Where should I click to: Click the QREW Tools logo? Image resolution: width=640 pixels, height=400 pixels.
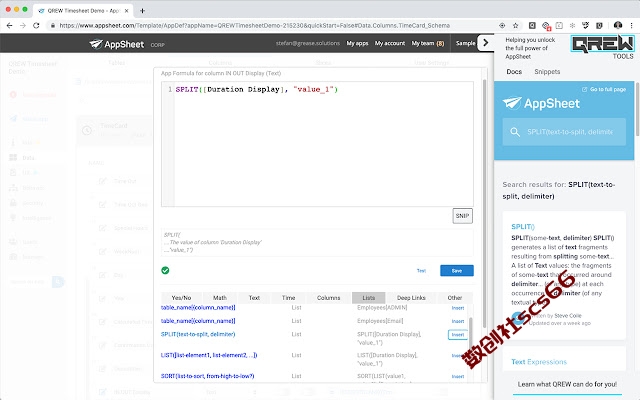click(x=602, y=47)
